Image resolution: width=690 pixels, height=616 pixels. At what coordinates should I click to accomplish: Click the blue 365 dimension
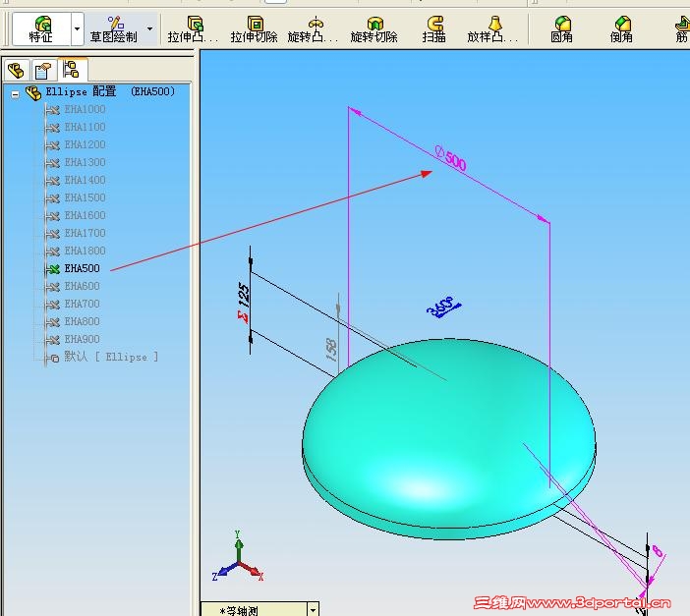click(x=443, y=307)
